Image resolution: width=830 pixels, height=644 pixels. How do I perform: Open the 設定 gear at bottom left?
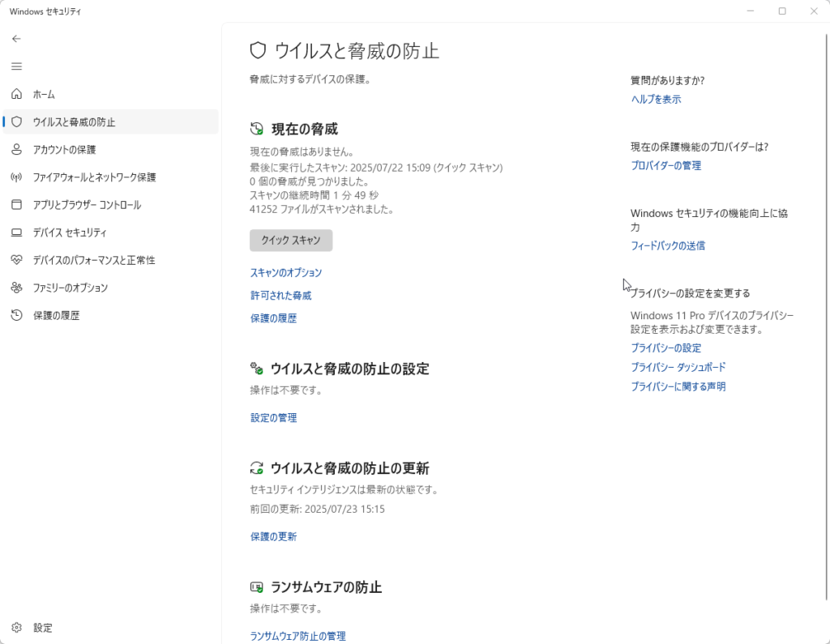point(43,628)
